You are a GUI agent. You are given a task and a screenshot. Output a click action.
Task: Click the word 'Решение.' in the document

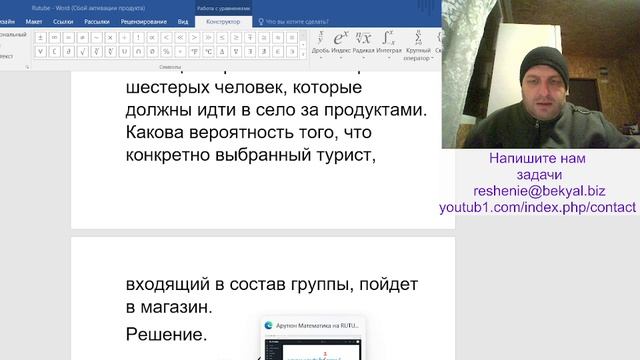click(167, 335)
